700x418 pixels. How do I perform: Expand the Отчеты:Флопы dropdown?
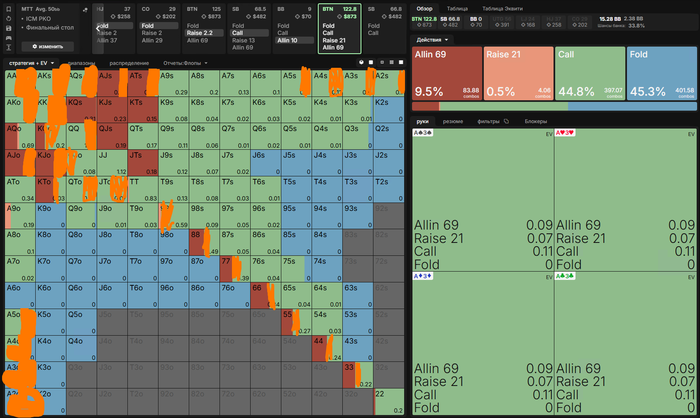(x=185, y=63)
